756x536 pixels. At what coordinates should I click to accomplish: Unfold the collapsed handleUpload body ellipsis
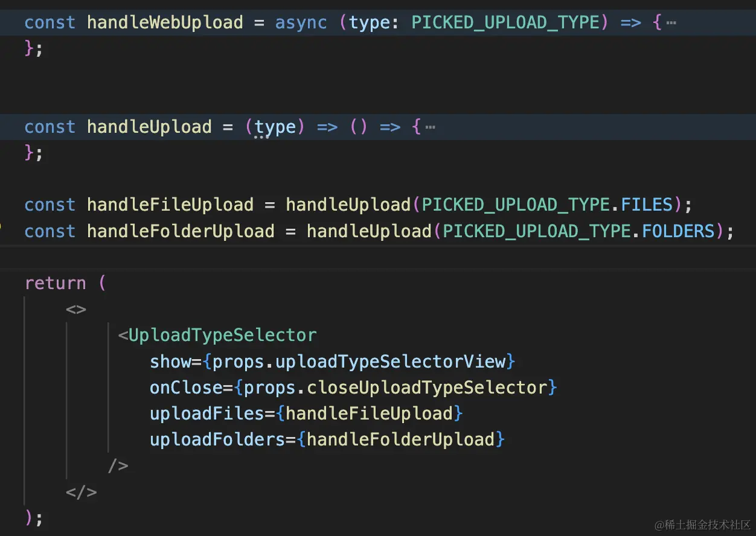click(431, 127)
